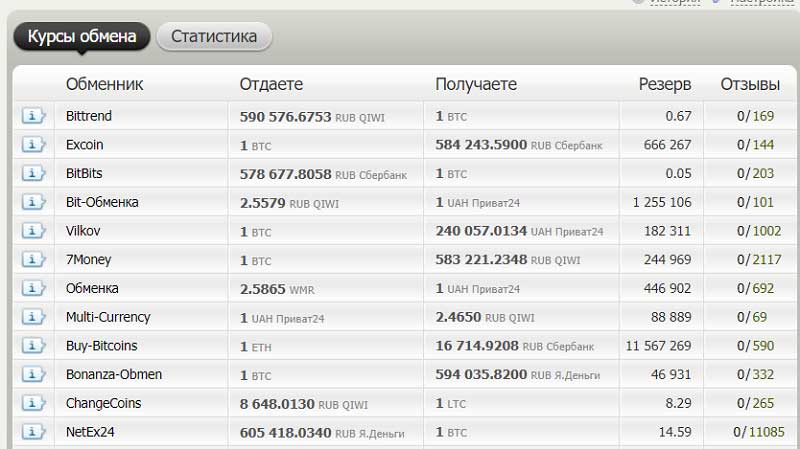The height and width of the screenshot is (449, 800).
Task: Select rate 583 221.2348 RUB QIWI
Action: click(508, 260)
